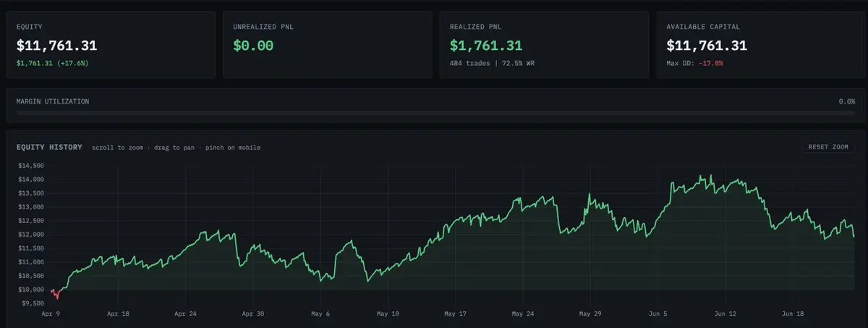
Task: Click the May 24 date axis label
Action: coord(522,314)
